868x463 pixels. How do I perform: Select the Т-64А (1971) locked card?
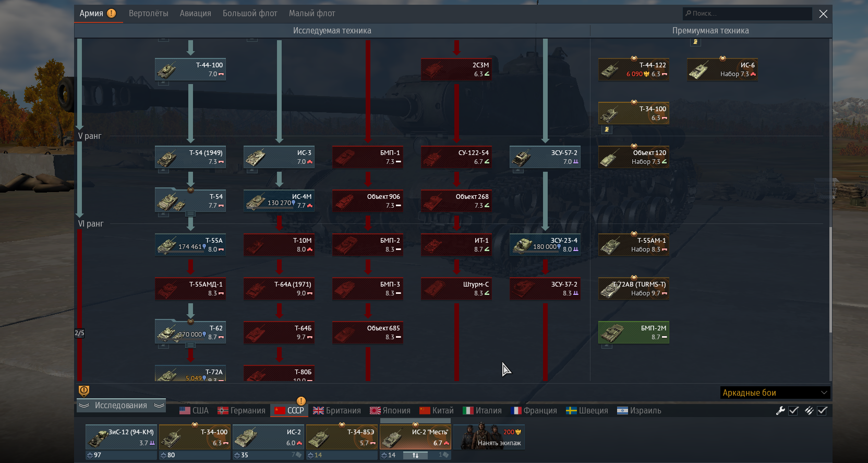279,289
